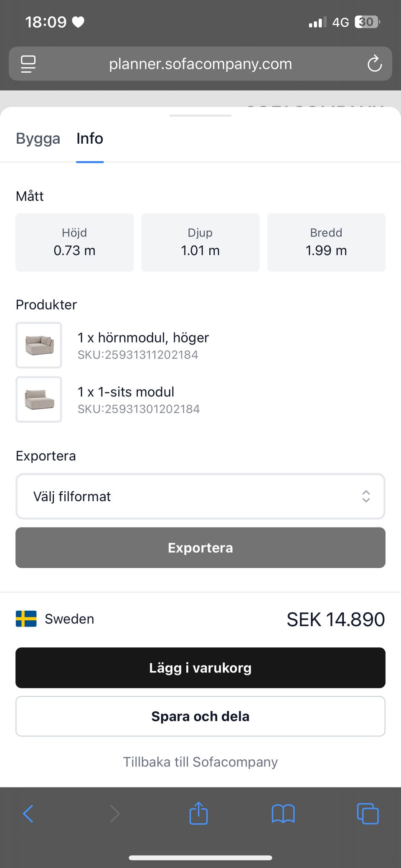Switch to the Bygga tab
Image resolution: width=401 pixels, height=868 pixels.
tap(38, 139)
